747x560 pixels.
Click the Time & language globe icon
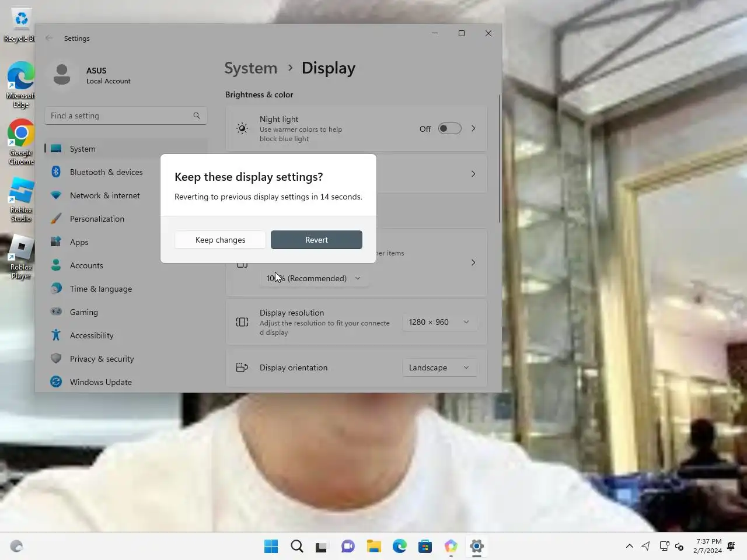click(x=56, y=288)
